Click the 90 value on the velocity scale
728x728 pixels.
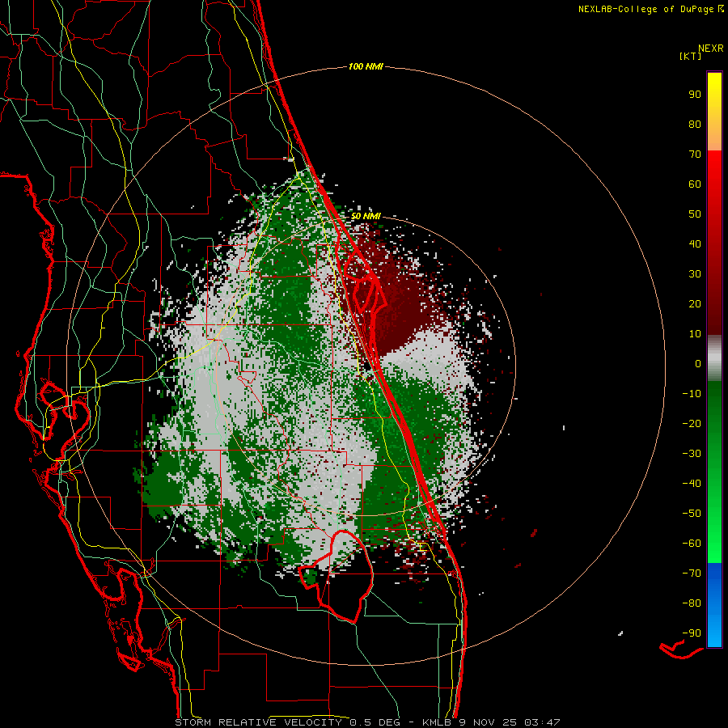coord(695,95)
